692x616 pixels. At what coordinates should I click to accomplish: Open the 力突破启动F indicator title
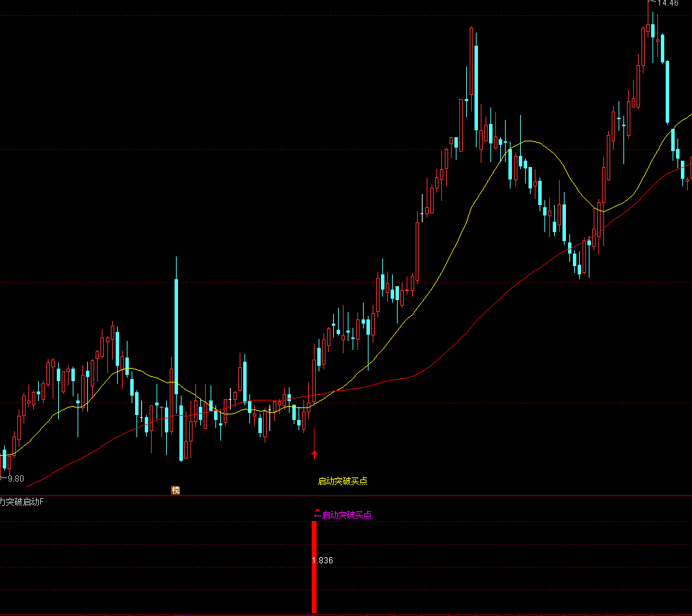22,502
